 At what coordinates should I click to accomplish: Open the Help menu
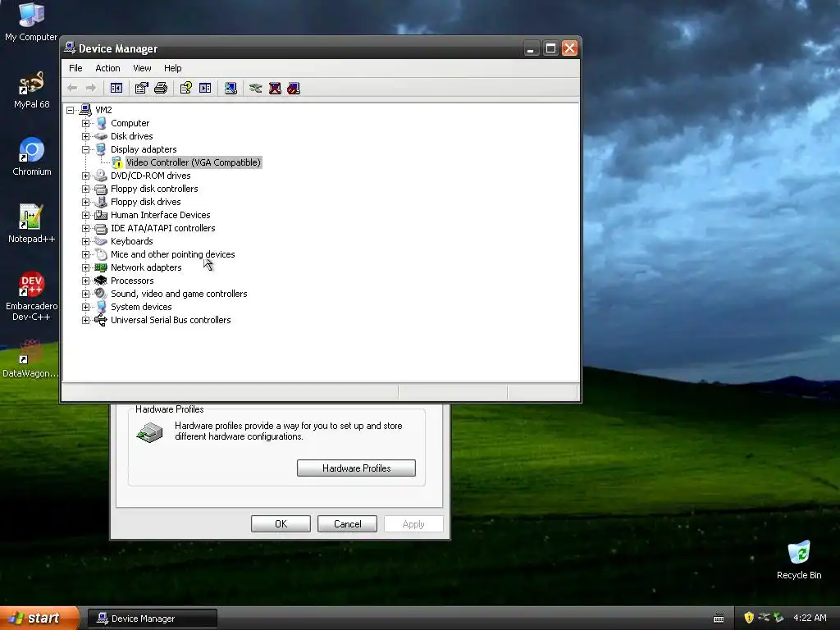click(x=172, y=68)
